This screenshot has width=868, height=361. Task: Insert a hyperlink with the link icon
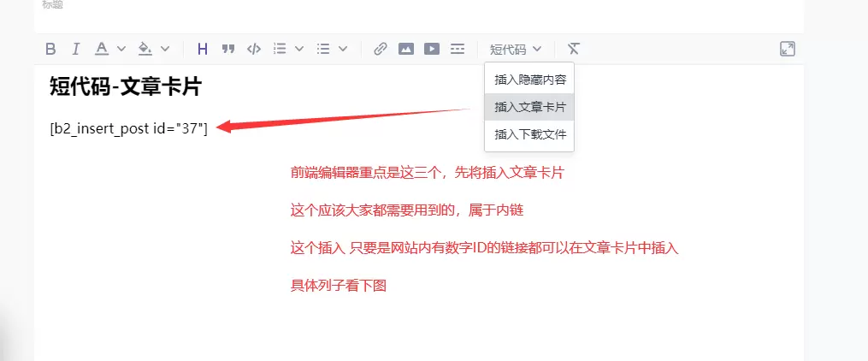(380, 49)
